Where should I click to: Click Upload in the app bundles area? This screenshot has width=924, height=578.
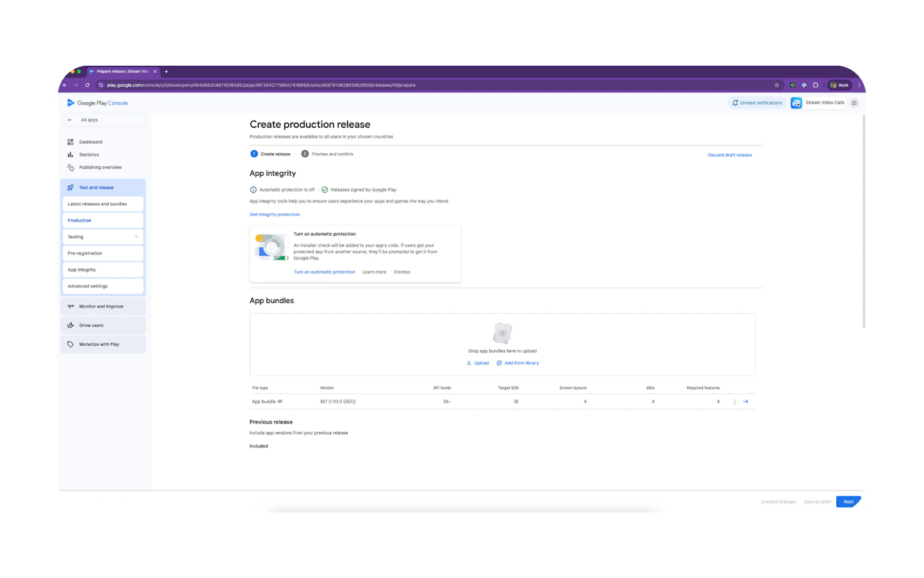pyautogui.click(x=478, y=363)
